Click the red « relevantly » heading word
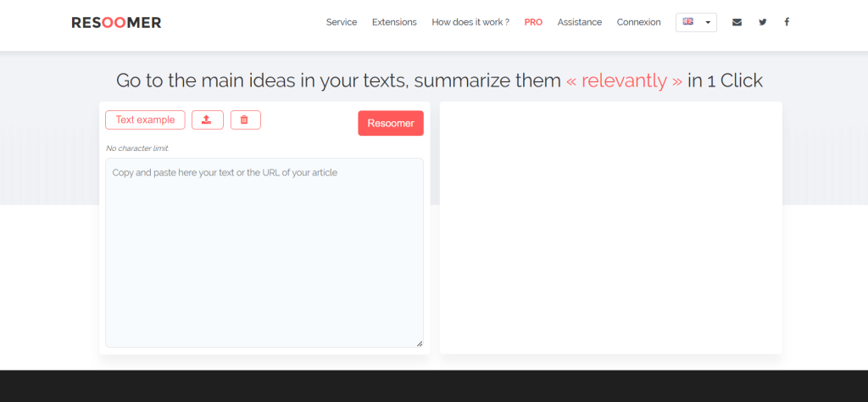The height and width of the screenshot is (402, 868). click(x=625, y=81)
